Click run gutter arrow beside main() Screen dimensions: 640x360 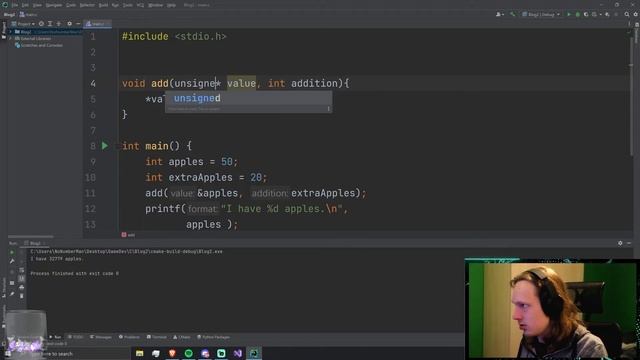[x=105, y=146]
